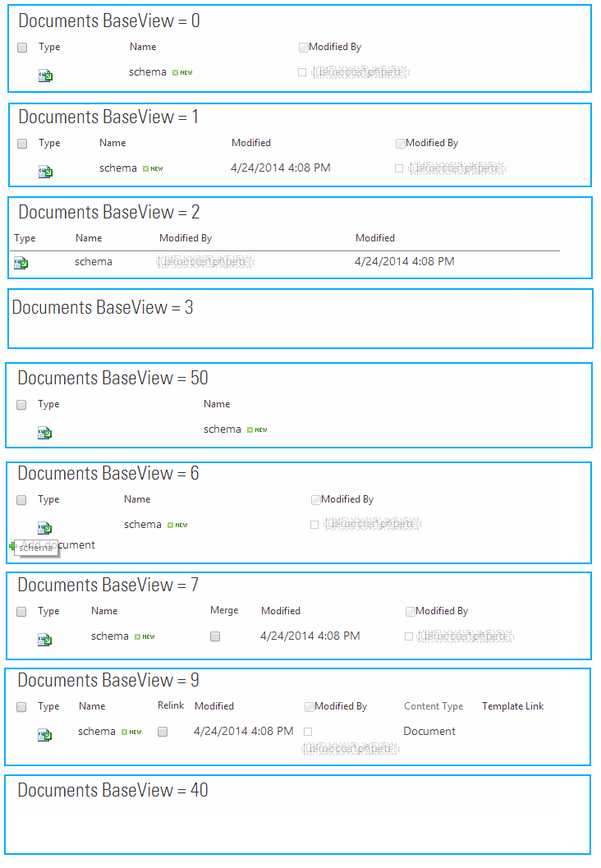Screen dimensions: 601x868
Task: Toggle select-all checkbox in BaseView = 0 header
Action: coord(22,48)
